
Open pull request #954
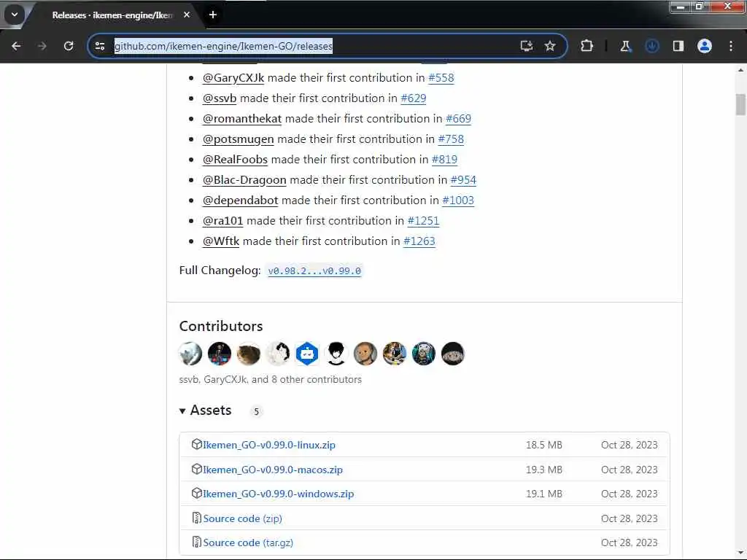(463, 181)
